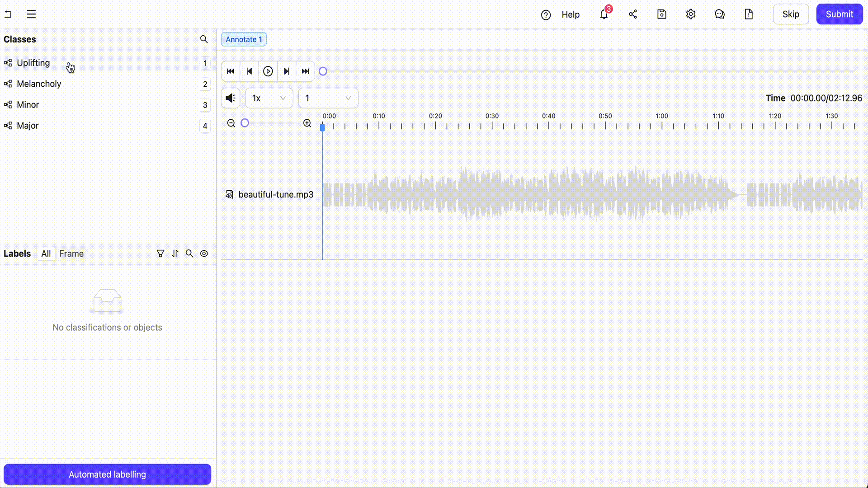Click the sort labels icon
The height and width of the screenshot is (488, 868).
click(x=175, y=253)
